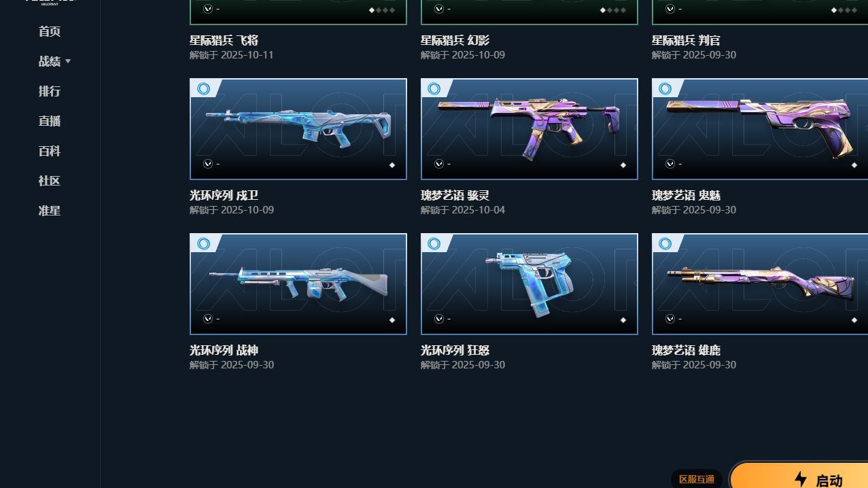
Task: Click the tier badge icon on 瑰梦艺语 骏灵 card
Action: 434,88
